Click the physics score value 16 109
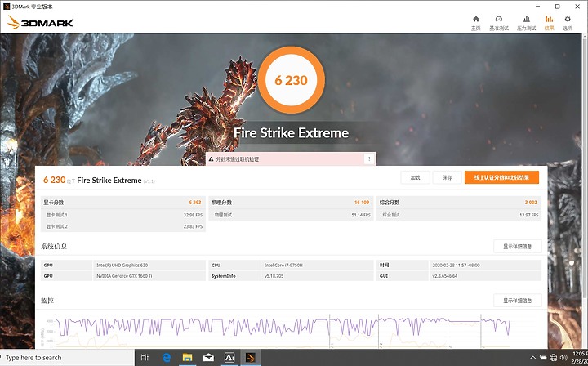588x366 pixels. [x=362, y=202]
